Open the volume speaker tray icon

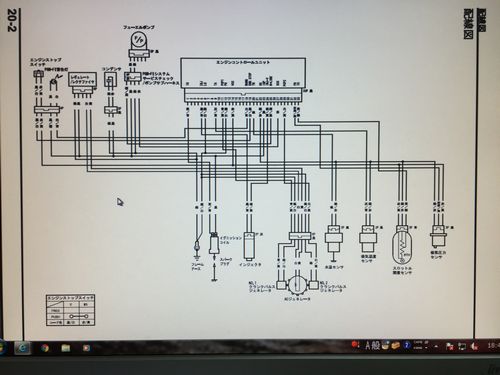[474, 347]
